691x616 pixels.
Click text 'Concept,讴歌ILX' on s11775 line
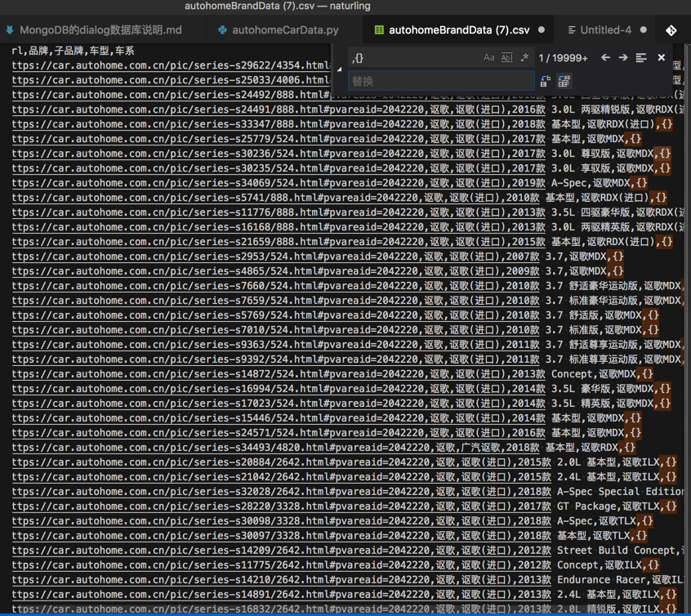coord(600,565)
